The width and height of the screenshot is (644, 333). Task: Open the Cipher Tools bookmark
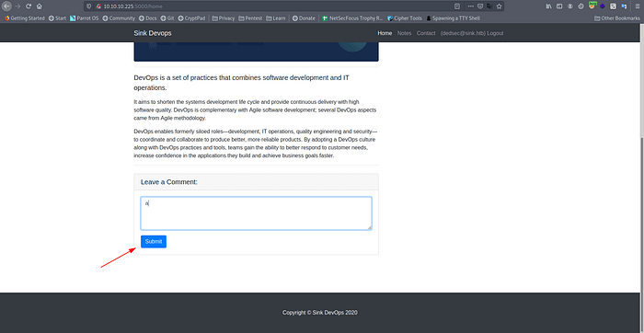405,18
